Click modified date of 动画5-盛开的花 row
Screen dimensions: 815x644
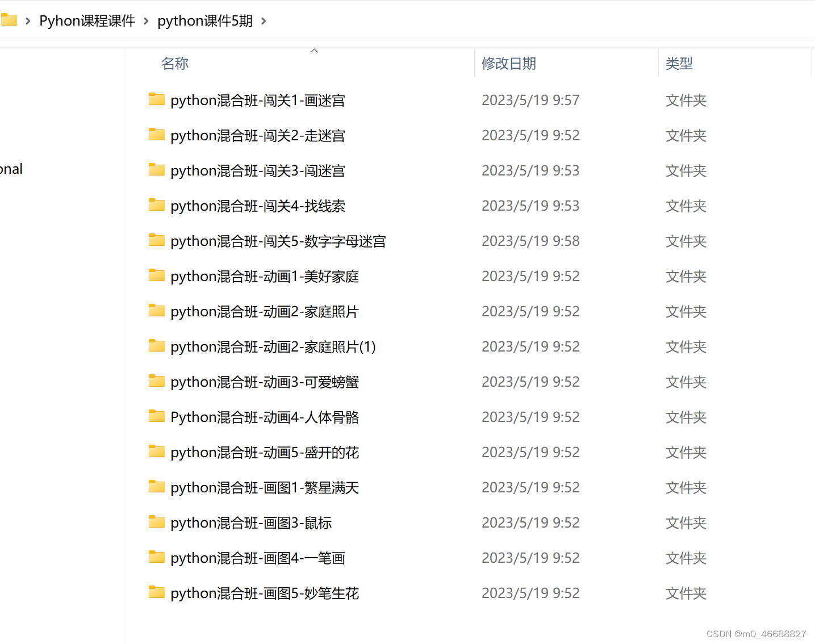coord(530,453)
